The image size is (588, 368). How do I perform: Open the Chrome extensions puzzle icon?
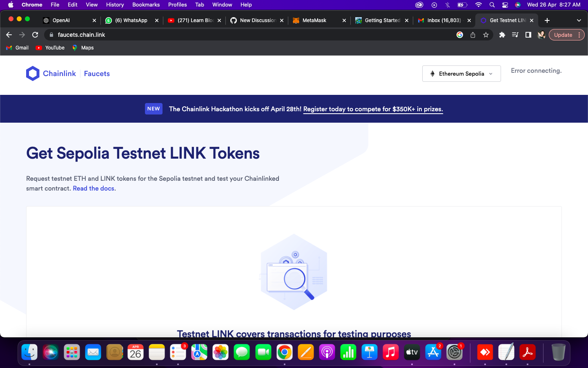coord(502,35)
